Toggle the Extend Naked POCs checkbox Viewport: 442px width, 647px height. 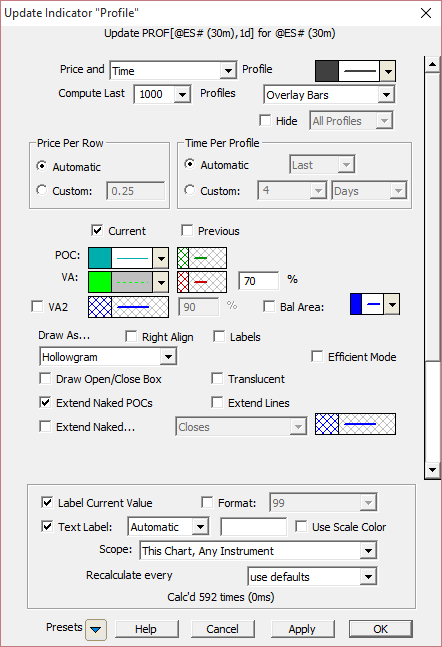pos(45,402)
